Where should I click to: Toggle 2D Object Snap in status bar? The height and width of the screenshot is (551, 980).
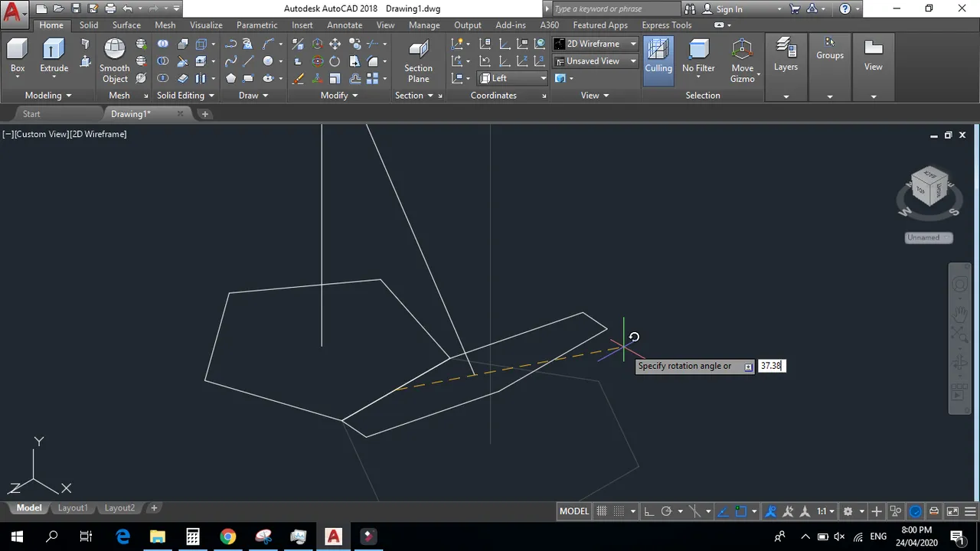740,511
